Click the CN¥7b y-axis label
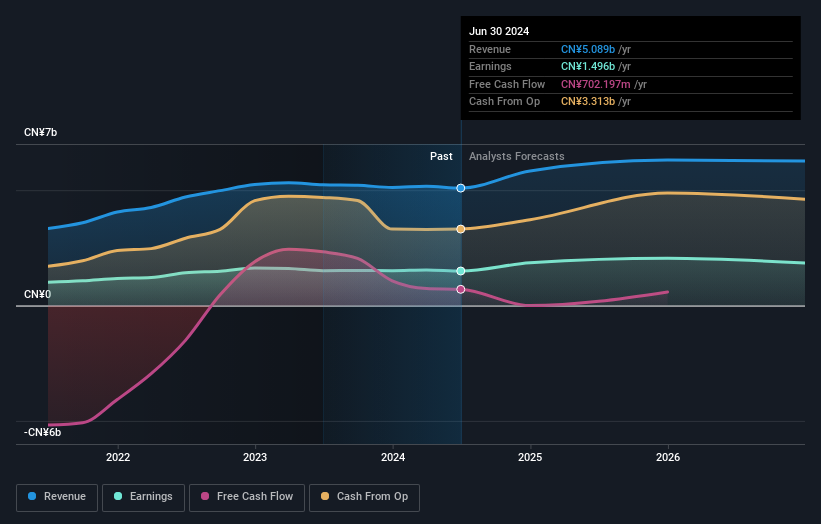Screen dimensions: 821x524 [40, 132]
